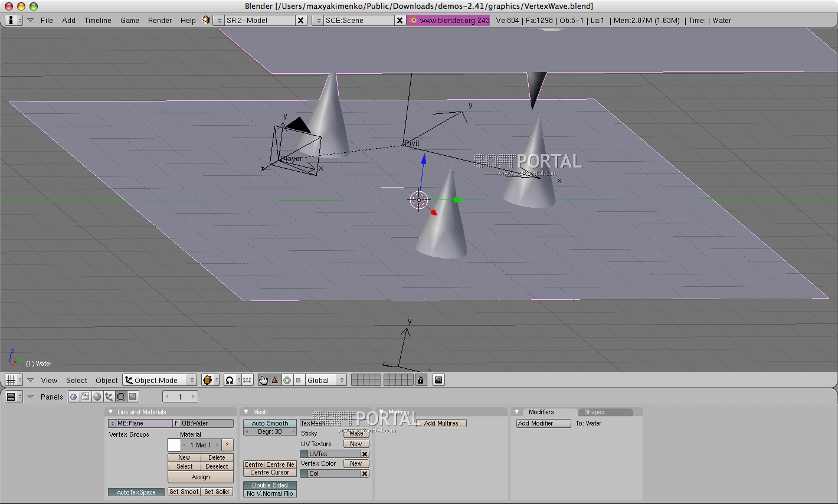Click the white material color swatch
This screenshot has height=504, width=838.
point(174,445)
